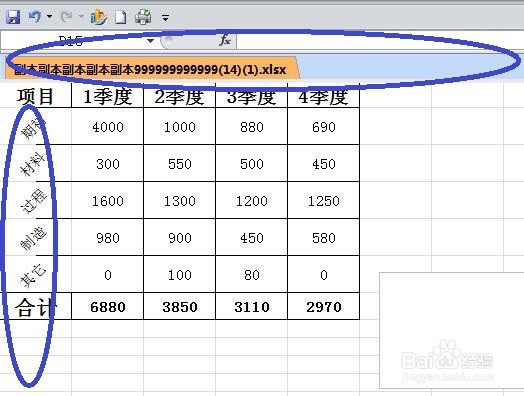Click into the formula bar input
Screen dimensions: 524x396
point(380,41)
